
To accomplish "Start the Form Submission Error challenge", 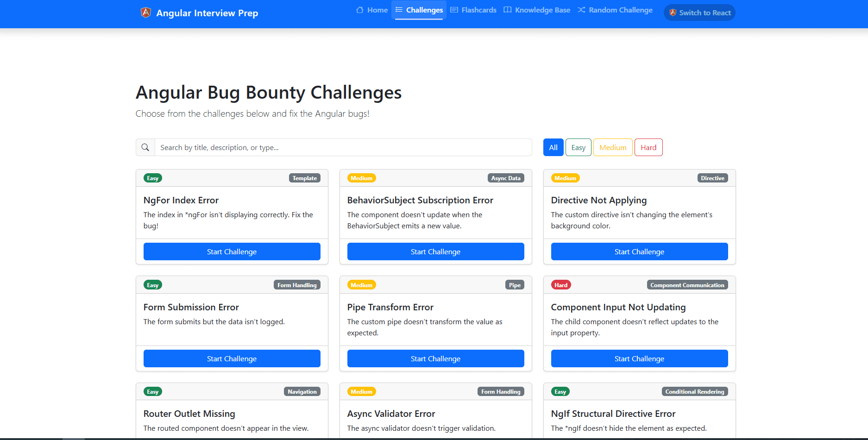I will pos(232,358).
